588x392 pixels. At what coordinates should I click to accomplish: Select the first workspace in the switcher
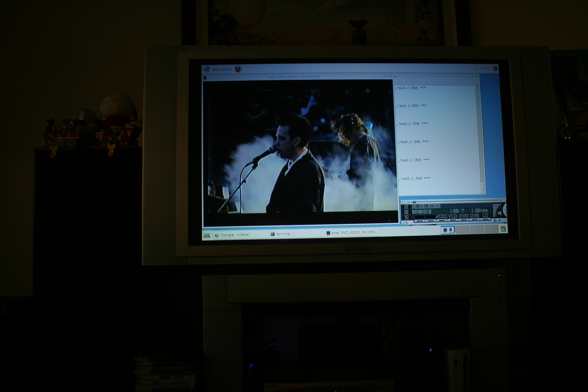click(x=448, y=230)
